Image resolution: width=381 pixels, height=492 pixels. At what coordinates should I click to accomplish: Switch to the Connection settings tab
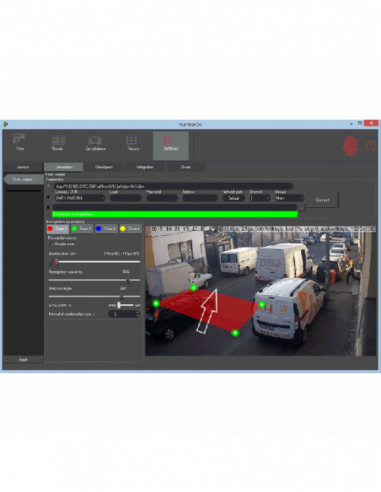pyautogui.click(x=63, y=167)
